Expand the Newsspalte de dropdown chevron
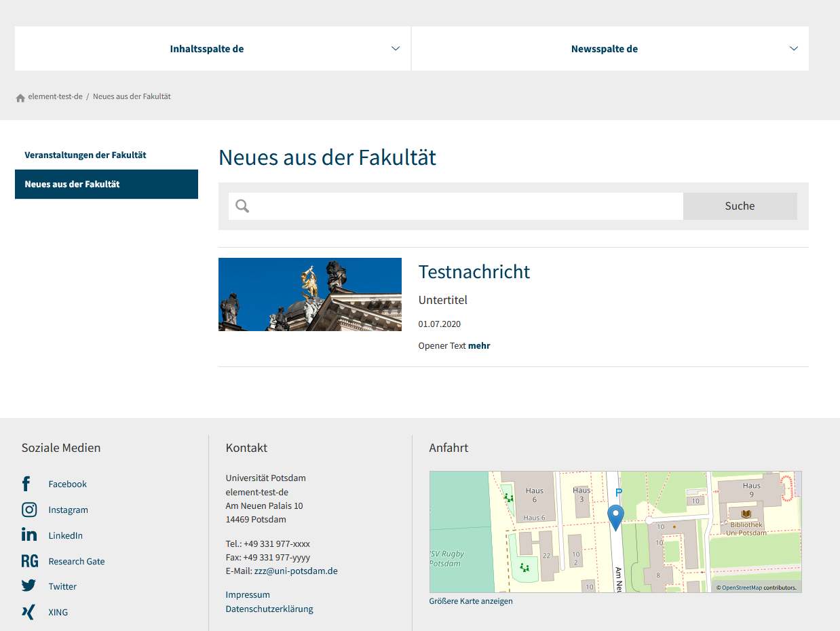The height and width of the screenshot is (631, 840). coord(794,49)
